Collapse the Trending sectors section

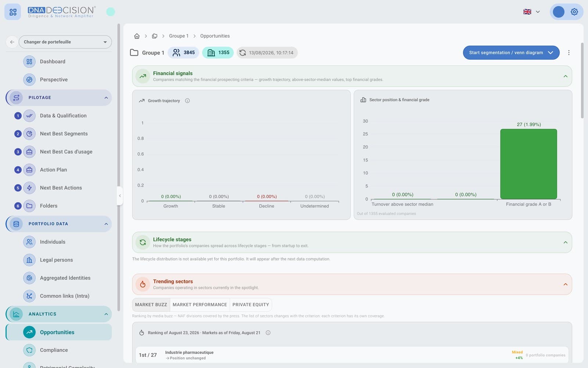565,284
